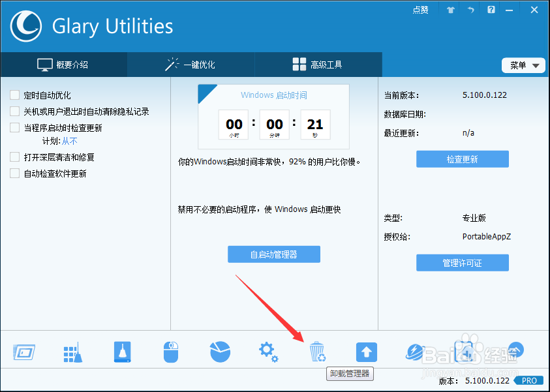Enable 定时自动优化 checkbox

[15, 95]
